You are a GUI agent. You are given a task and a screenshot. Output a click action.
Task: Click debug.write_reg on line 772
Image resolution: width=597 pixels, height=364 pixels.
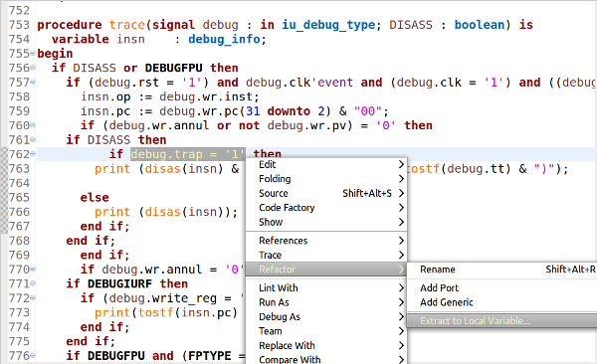[x=162, y=298]
